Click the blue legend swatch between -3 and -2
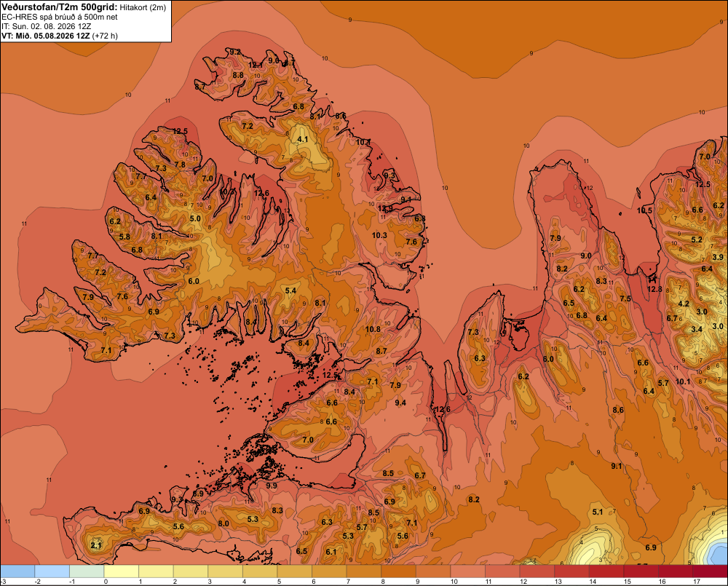The height and width of the screenshot is (586, 728). 17,571
